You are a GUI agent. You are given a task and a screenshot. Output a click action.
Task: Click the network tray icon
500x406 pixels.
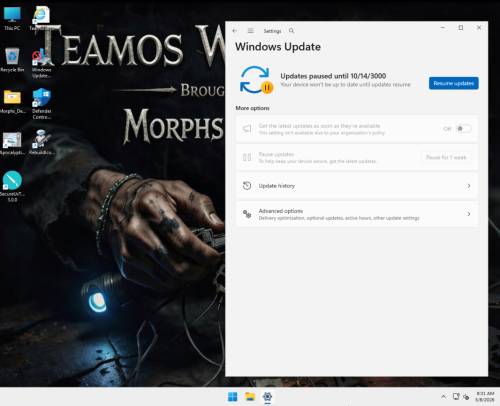click(456, 397)
